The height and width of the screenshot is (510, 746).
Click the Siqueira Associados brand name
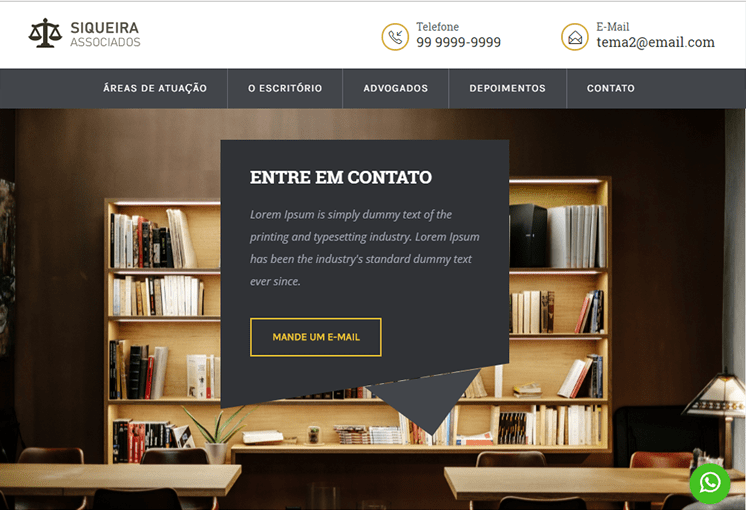click(105, 34)
